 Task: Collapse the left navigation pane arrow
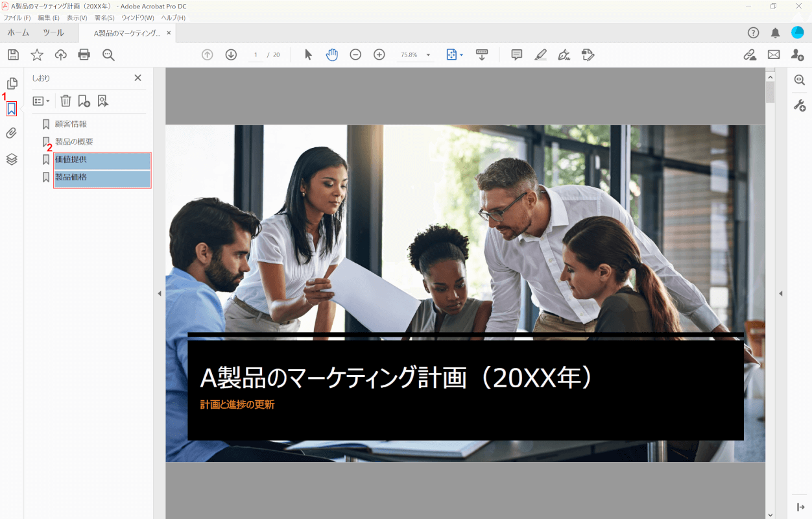(160, 294)
